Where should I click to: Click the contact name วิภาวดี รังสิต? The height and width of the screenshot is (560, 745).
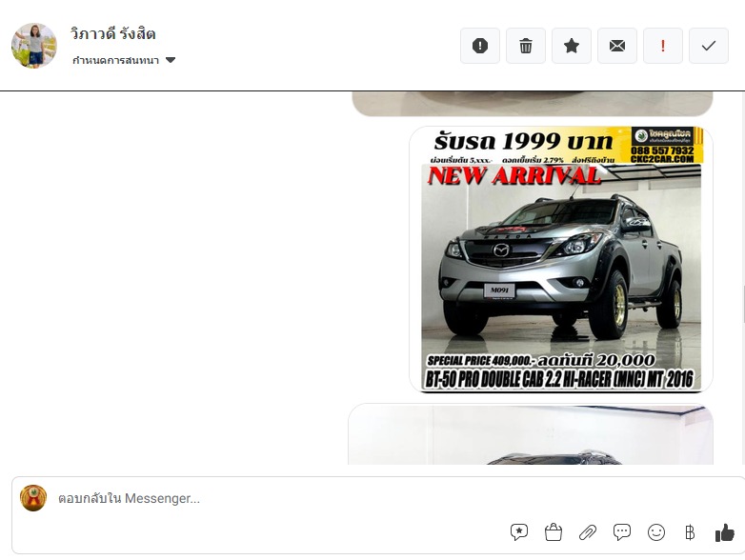tap(113, 34)
